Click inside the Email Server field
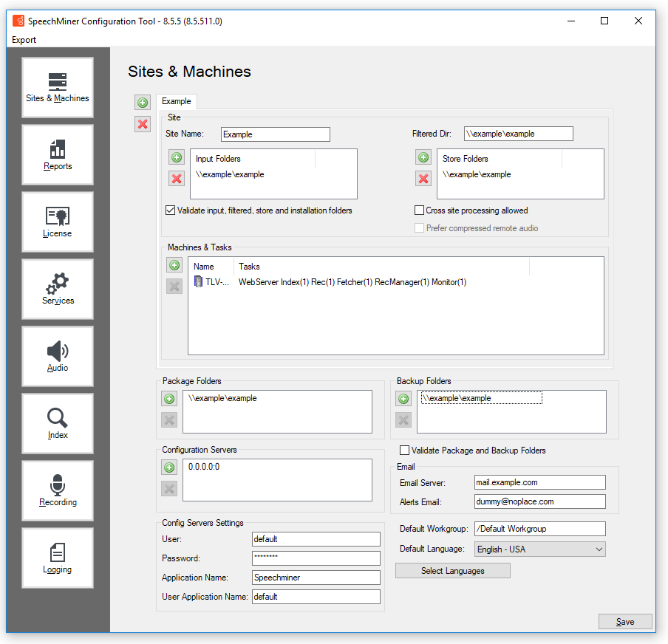 coord(539,482)
